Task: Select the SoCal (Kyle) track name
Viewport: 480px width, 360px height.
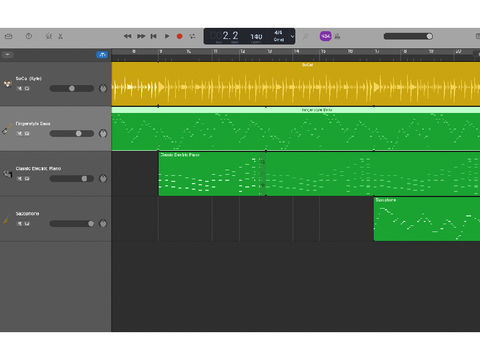Action: (x=29, y=79)
